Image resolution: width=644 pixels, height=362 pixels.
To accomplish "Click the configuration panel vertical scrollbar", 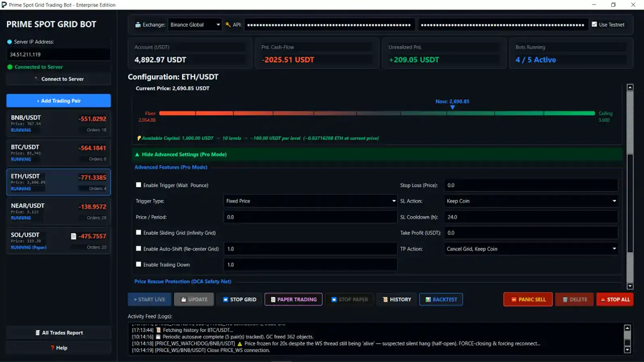I will click(x=630, y=187).
